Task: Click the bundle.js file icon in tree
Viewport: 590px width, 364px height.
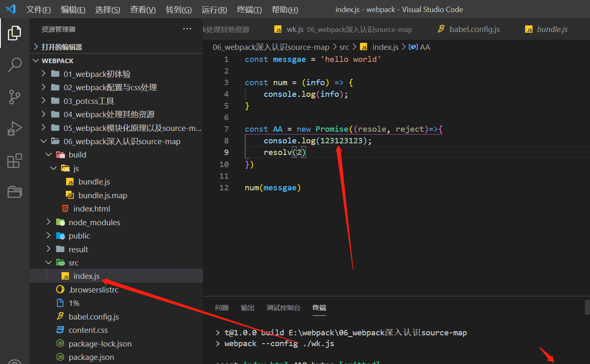Action: point(70,182)
